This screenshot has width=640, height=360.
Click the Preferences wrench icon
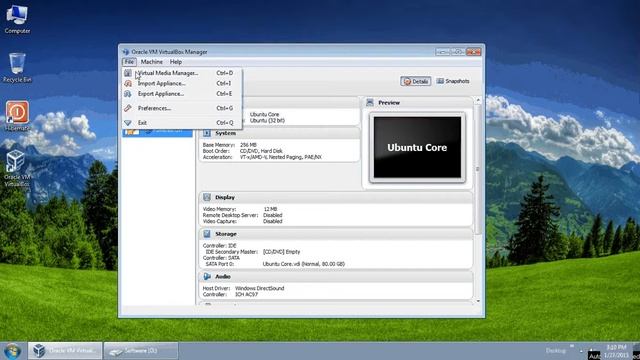(128, 108)
